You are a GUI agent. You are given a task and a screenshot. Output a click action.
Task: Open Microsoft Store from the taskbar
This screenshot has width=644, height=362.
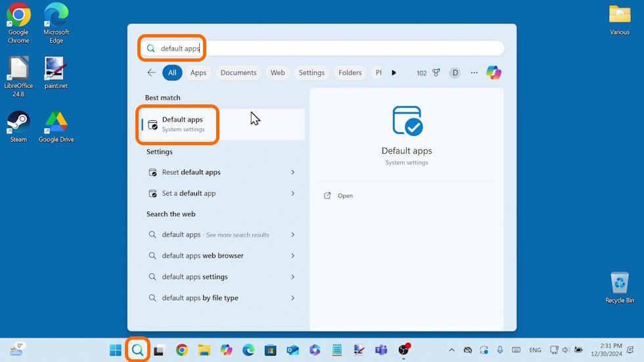270,350
